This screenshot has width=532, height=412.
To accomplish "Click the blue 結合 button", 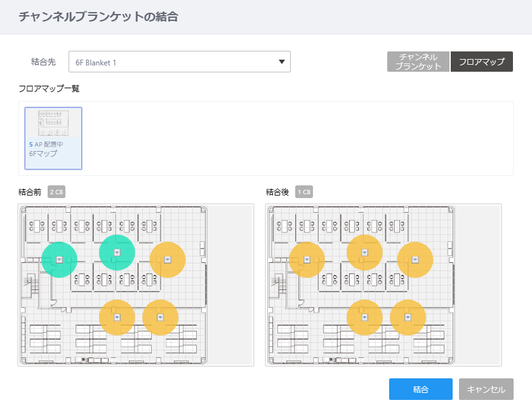I will [x=421, y=389].
